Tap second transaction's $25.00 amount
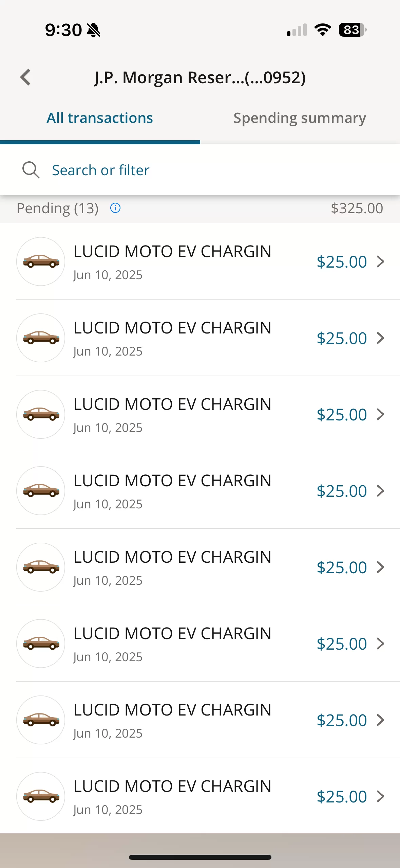The height and width of the screenshot is (868, 400). point(342,338)
